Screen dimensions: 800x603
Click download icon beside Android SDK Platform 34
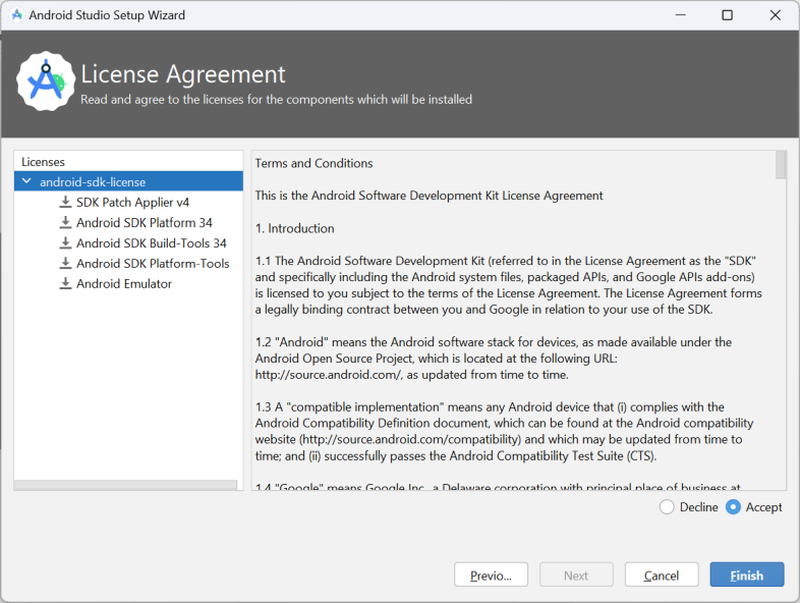(x=65, y=222)
